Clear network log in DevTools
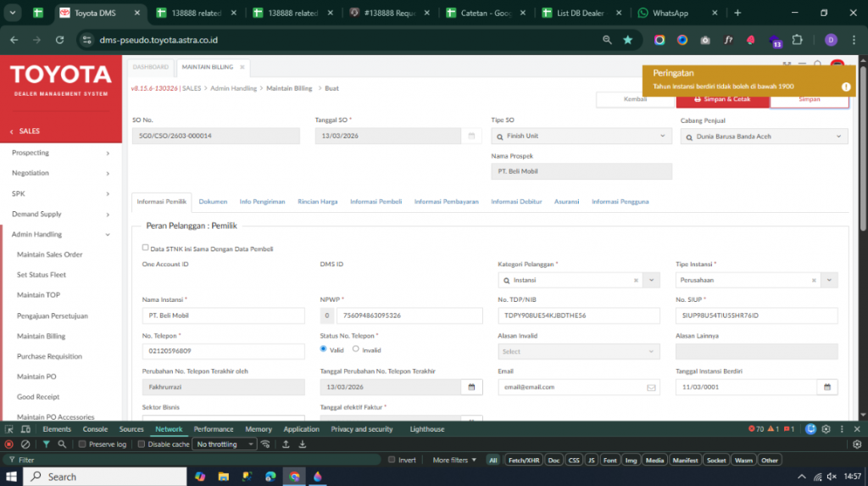Screen dimensions: 868x486 click(x=25, y=444)
